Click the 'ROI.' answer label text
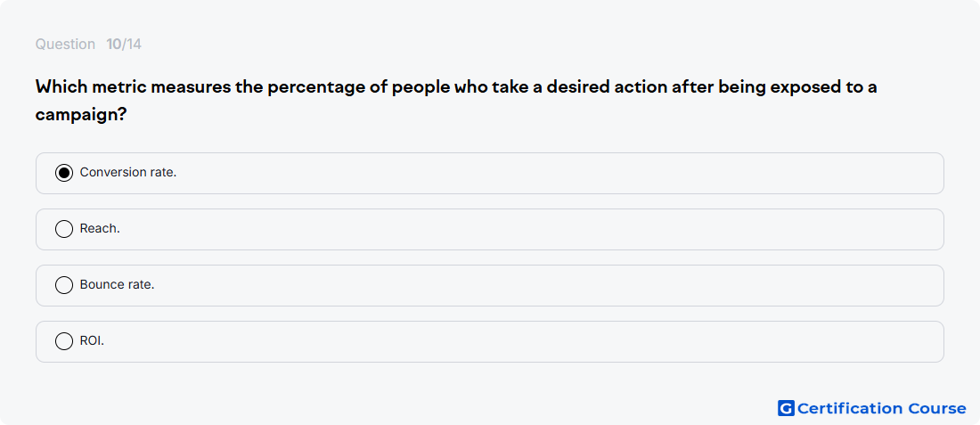This screenshot has height=425, width=980. tap(92, 341)
